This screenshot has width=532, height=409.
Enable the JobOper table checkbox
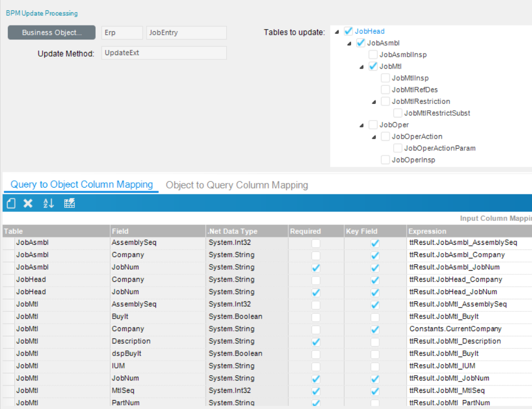click(x=373, y=125)
